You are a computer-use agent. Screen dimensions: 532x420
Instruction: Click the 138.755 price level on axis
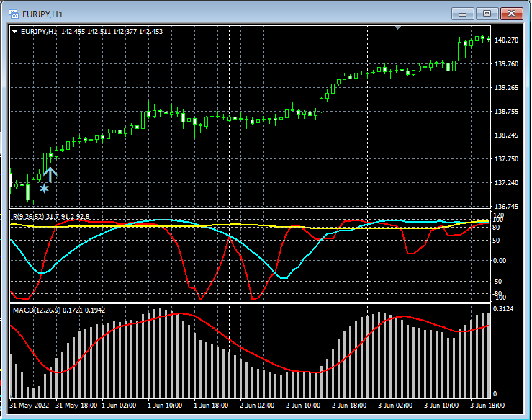click(x=508, y=112)
